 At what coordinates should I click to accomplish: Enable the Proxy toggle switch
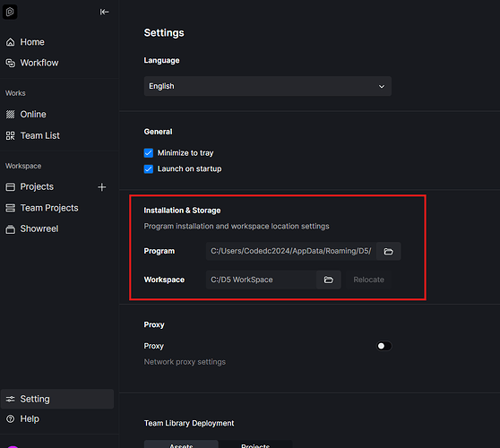tap(384, 346)
